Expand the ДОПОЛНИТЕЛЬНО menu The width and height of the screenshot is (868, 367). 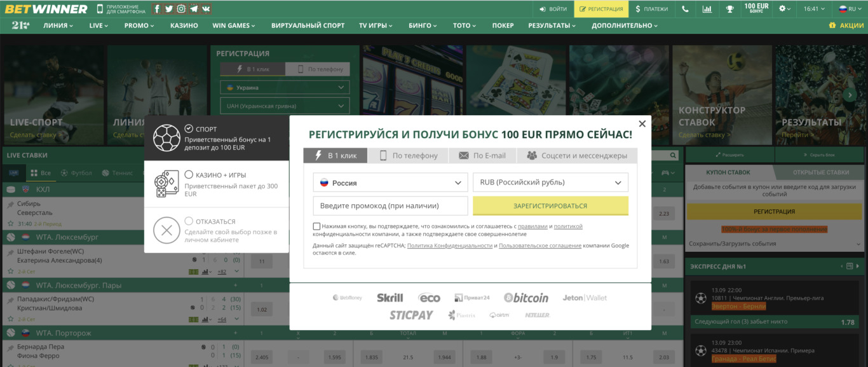(x=625, y=25)
